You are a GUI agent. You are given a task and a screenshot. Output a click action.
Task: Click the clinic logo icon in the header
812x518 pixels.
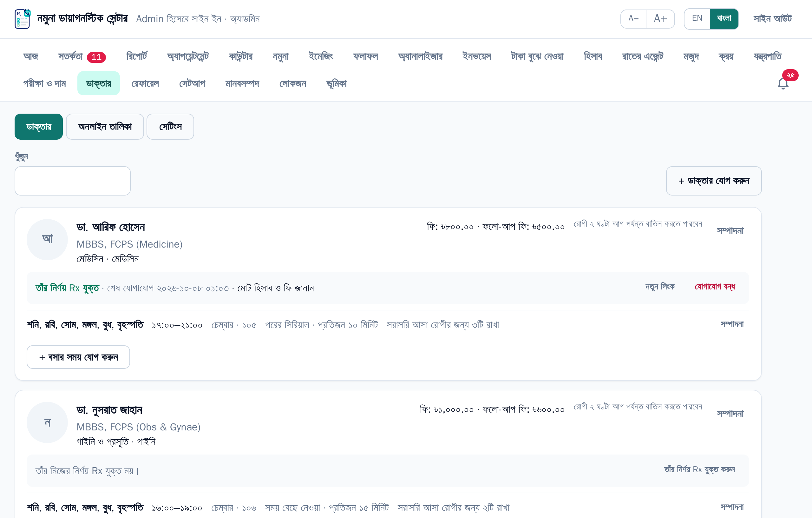23,19
